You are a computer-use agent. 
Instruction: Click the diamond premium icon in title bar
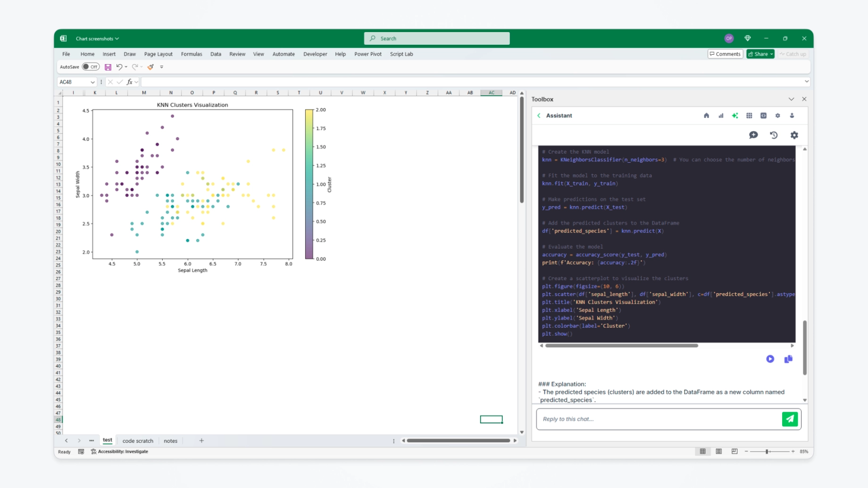748,39
